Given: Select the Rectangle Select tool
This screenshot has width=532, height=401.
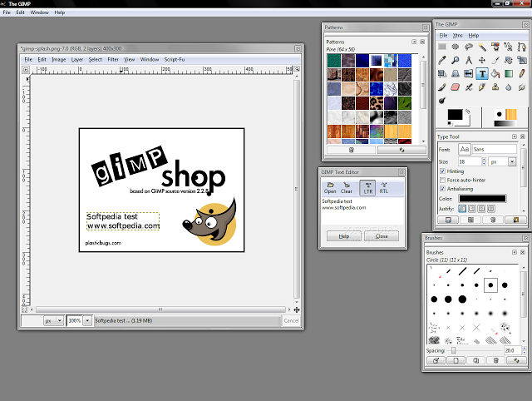Looking at the screenshot, I should tap(442, 47).
